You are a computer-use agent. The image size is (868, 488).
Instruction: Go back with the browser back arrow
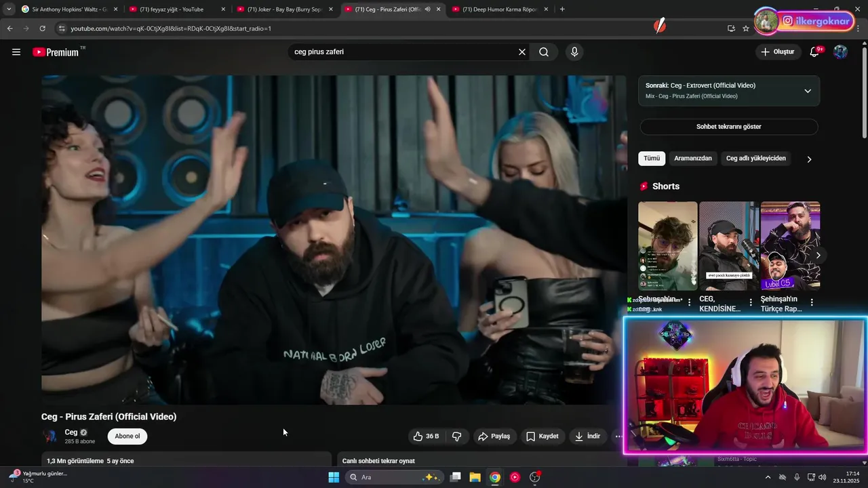9,28
